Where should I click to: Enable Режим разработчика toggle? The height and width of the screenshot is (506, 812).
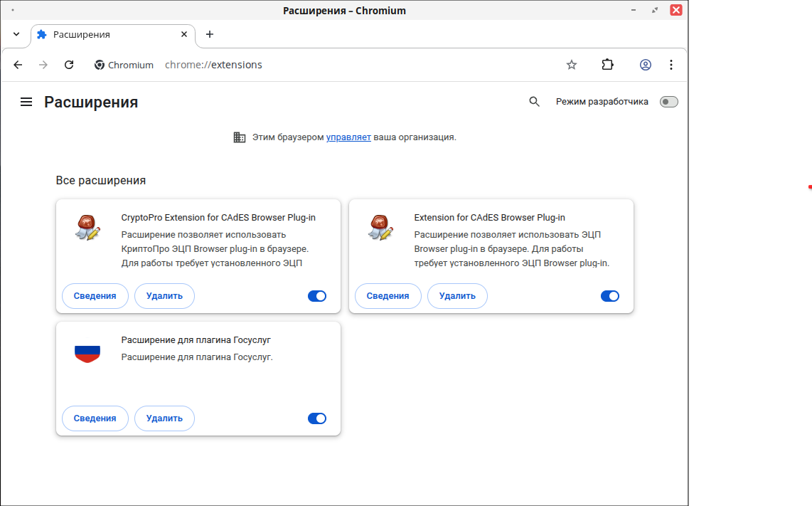click(668, 102)
